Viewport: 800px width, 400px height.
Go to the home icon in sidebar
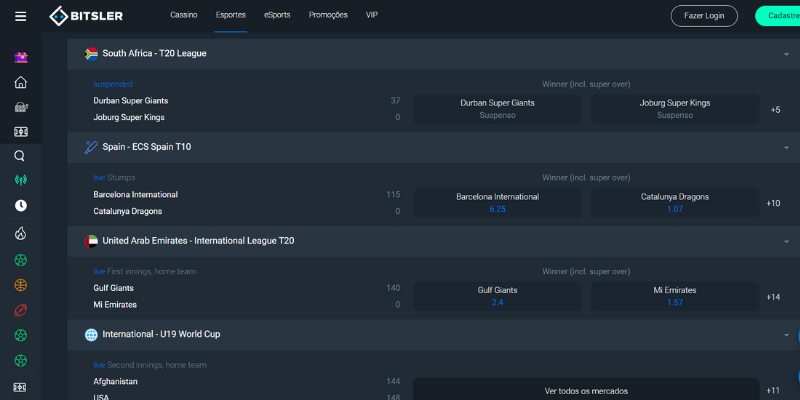coord(20,82)
